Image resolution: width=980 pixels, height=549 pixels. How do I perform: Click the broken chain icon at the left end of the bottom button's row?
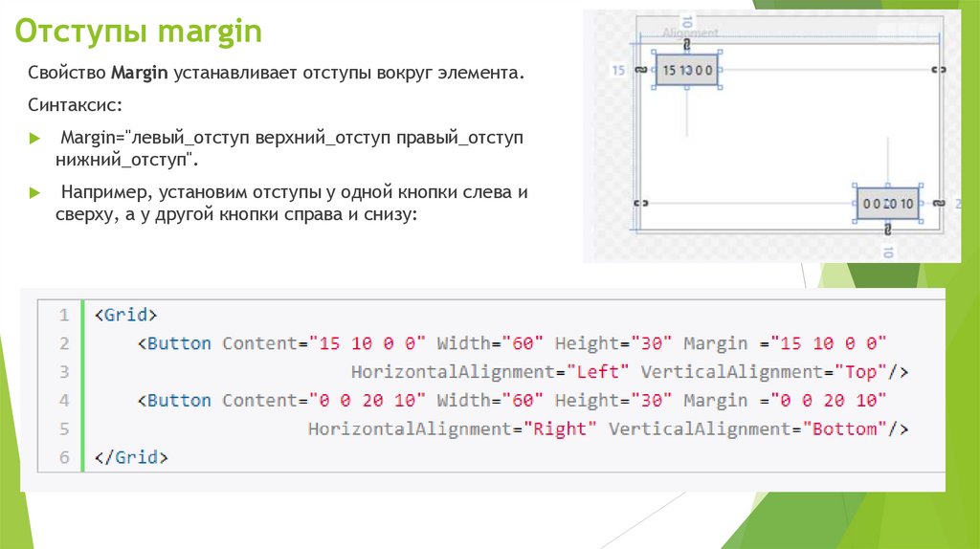point(641,203)
